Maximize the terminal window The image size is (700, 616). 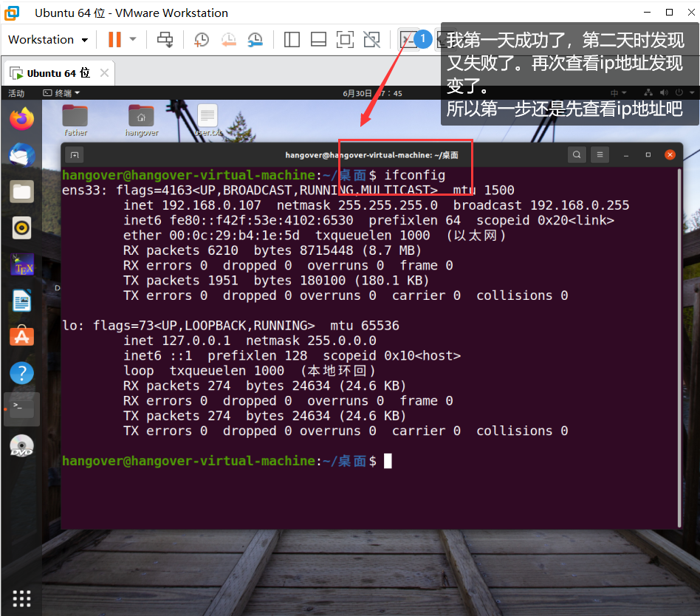tap(648, 154)
